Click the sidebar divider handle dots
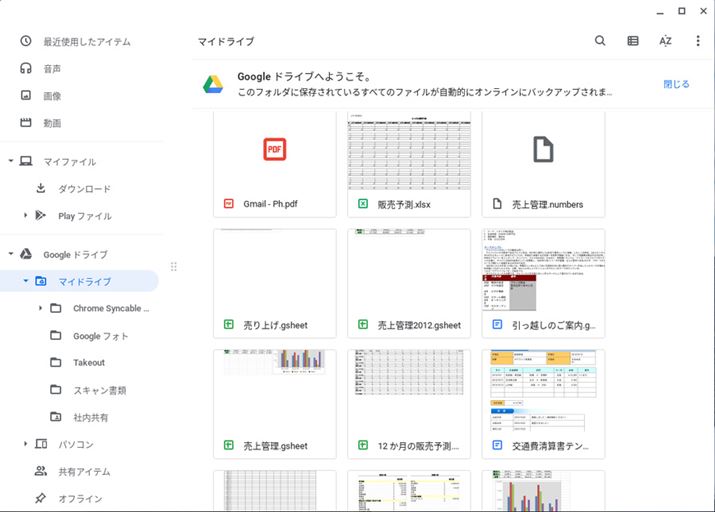 tap(173, 267)
